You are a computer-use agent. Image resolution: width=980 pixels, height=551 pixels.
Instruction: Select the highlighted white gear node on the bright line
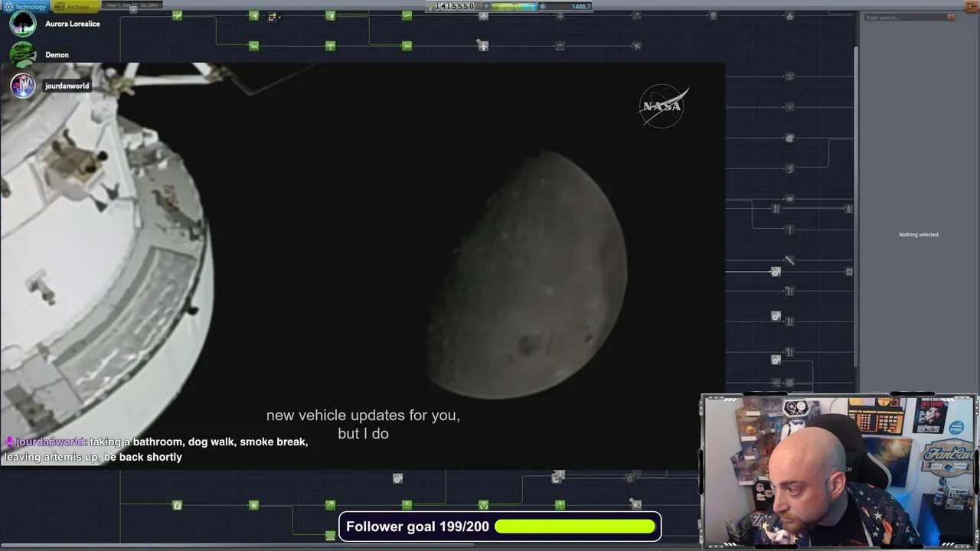point(776,272)
